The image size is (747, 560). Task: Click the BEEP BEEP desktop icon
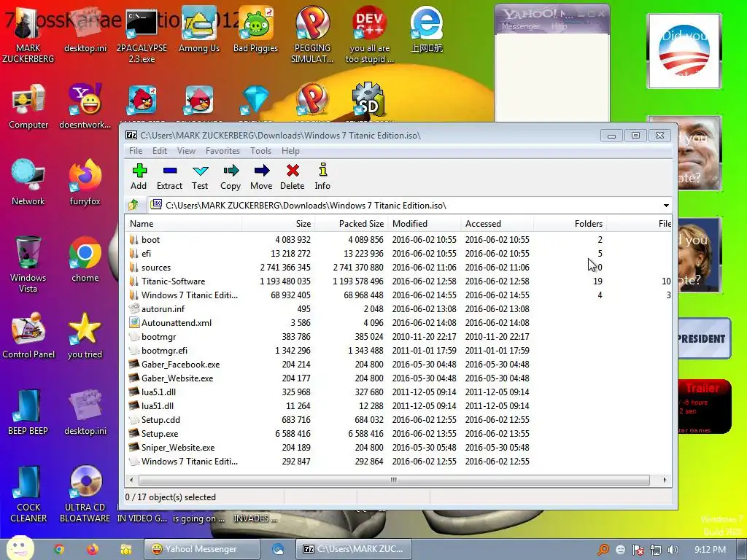pyautogui.click(x=28, y=413)
